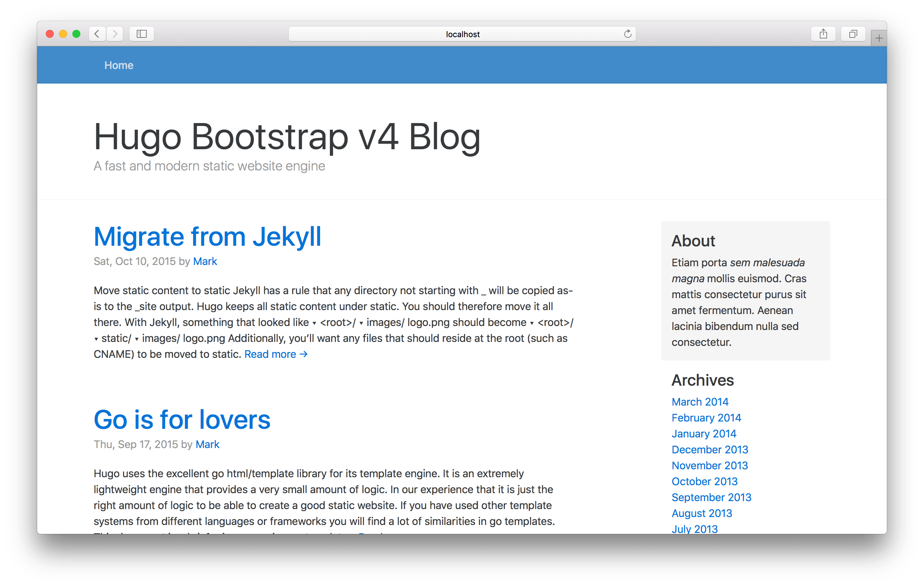Open a new tab with the plus button

click(x=879, y=38)
